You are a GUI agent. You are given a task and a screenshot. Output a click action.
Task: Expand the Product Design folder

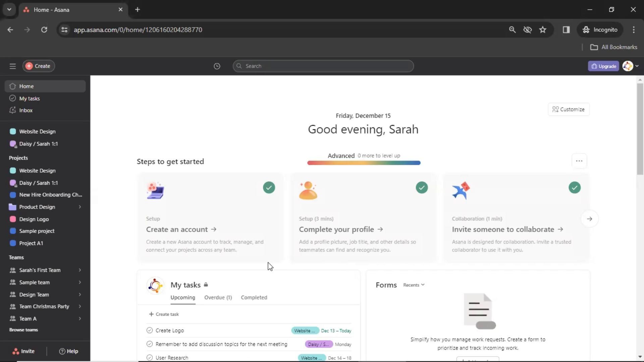point(80,207)
